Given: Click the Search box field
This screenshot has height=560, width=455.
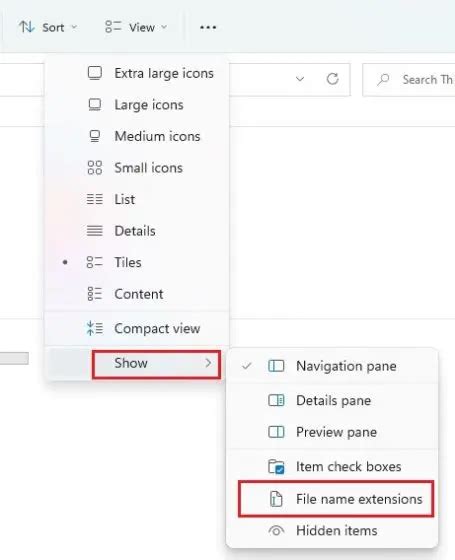Looking at the screenshot, I should point(409,80).
